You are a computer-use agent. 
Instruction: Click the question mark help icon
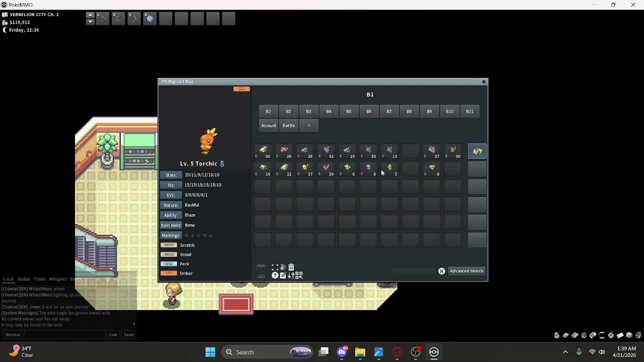[275, 276]
